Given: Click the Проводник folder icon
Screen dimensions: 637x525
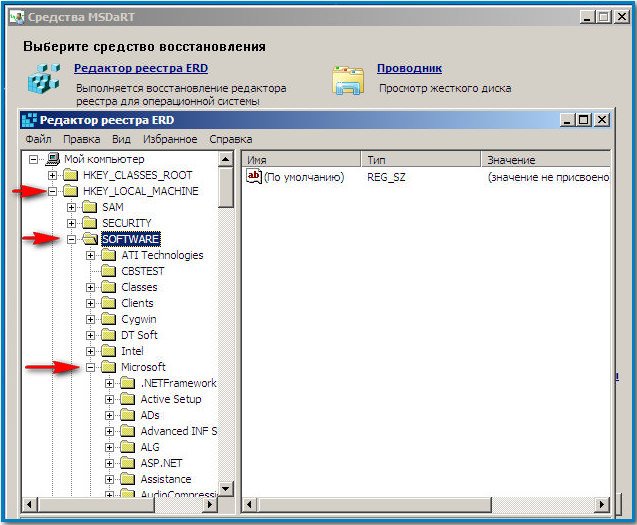Looking at the screenshot, I should tap(348, 80).
